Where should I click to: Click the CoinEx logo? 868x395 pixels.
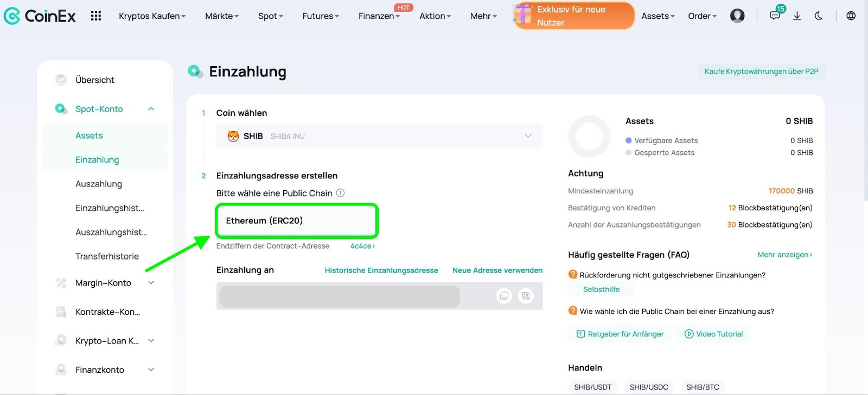[x=40, y=16]
